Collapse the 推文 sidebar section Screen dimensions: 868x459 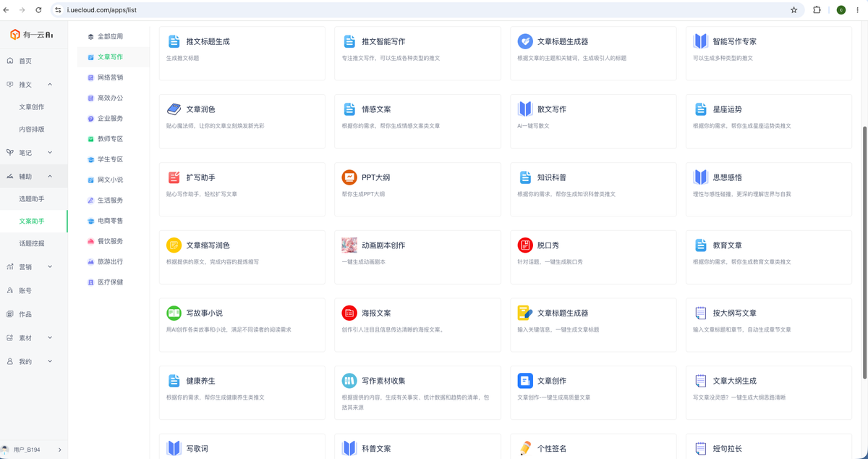coord(50,85)
